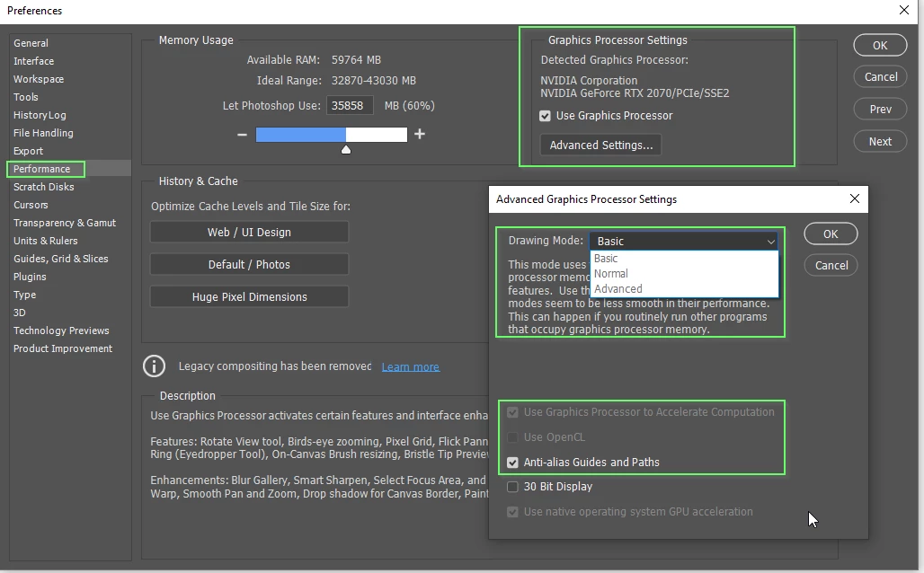This screenshot has width=924, height=573.
Task: Toggle the Use OpenCL checkbox
Action: [512, 437]
